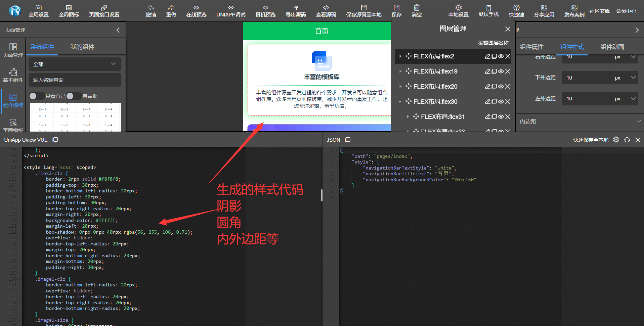Toggle the 待审批 switch
Screen dimensions: 644x326
pyautogui.click(x=74, y=96)
